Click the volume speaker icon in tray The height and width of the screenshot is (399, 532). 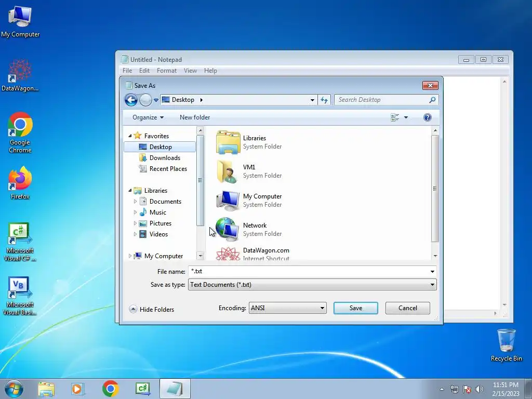479,389
